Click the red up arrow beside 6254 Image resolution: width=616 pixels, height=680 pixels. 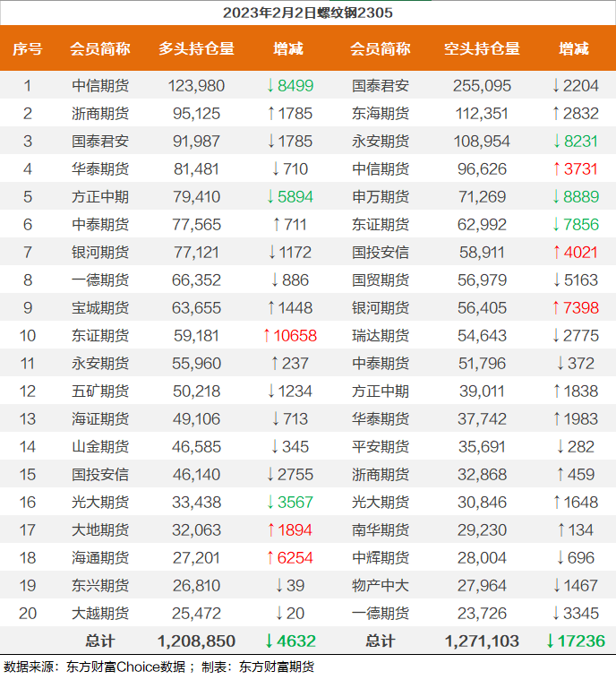coord(270,558)
